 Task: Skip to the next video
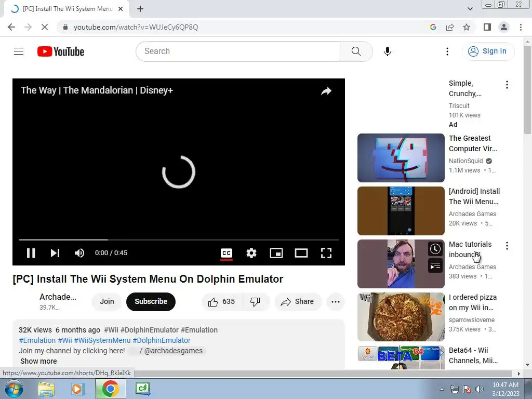coord(55,253)
